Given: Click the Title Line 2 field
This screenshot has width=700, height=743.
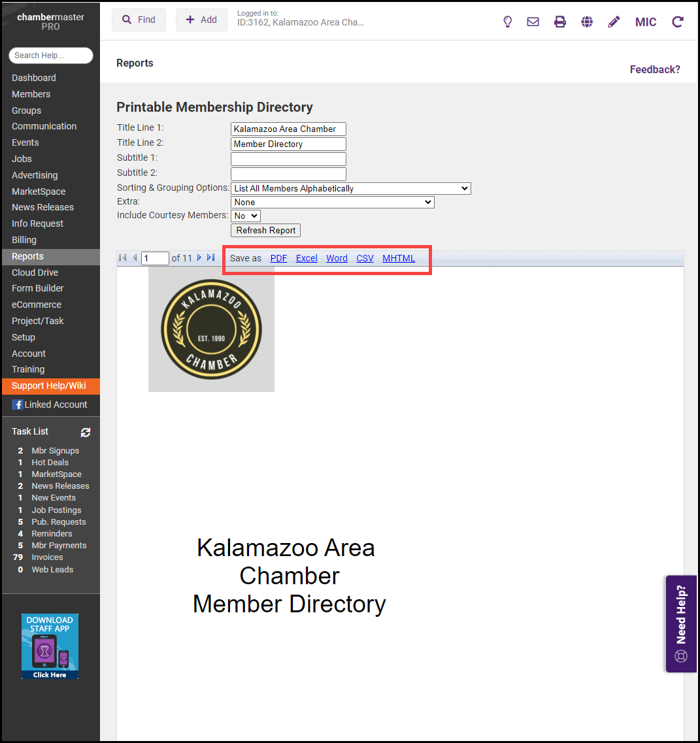Looking at the screenshot, I should [x=288, y=144].
